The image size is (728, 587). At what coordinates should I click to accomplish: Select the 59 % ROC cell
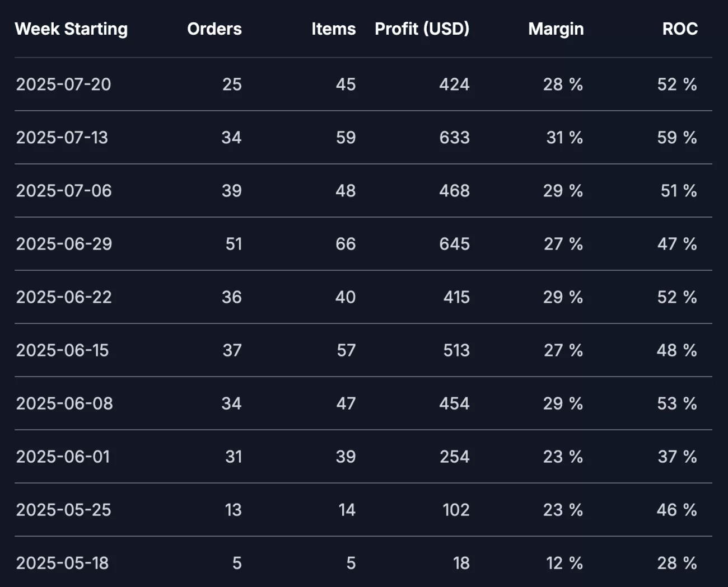tap(677, 138)
